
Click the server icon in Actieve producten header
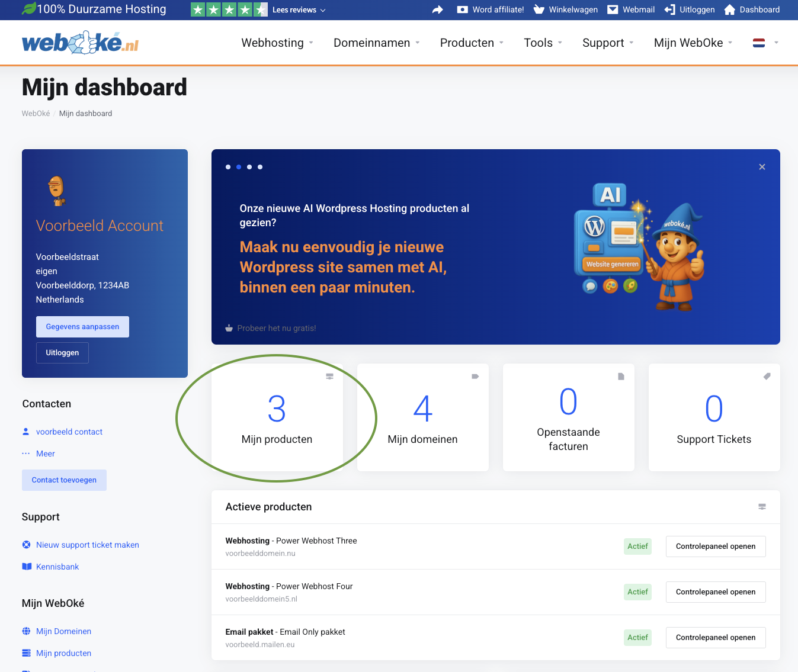click(762, 507)
